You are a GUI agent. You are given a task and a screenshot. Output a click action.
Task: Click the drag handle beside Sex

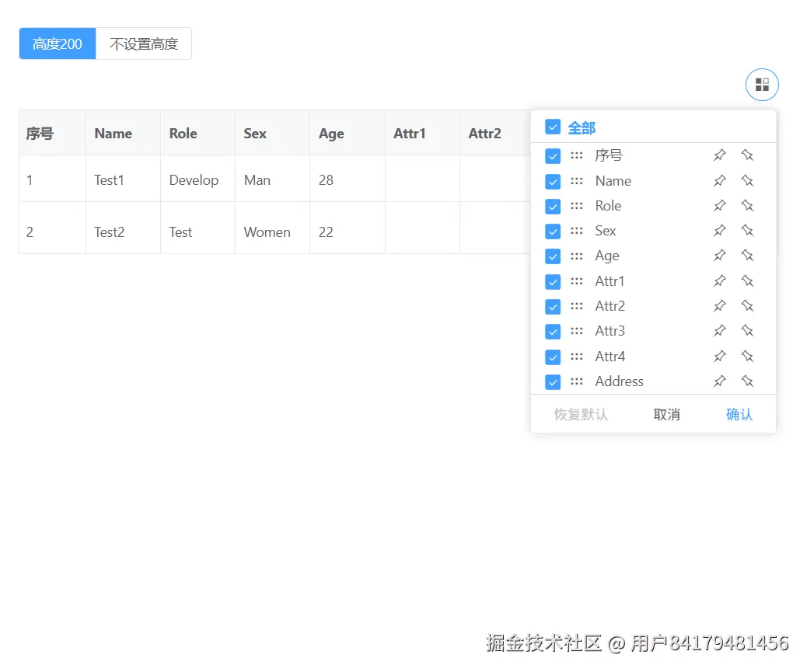[x=577, y=231]
